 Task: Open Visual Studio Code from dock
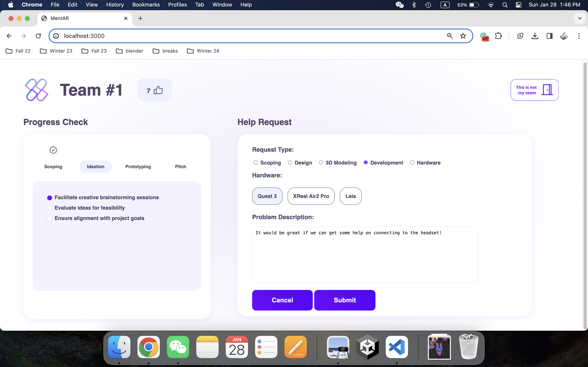pos(396,347)
